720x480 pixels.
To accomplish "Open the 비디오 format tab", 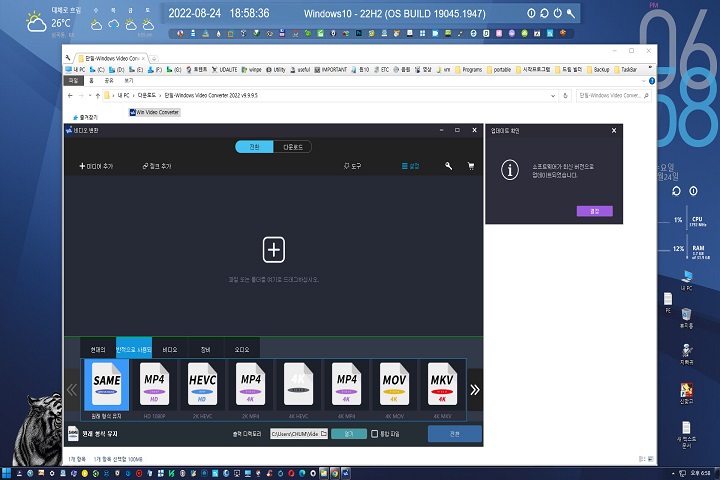I will 169,350.
